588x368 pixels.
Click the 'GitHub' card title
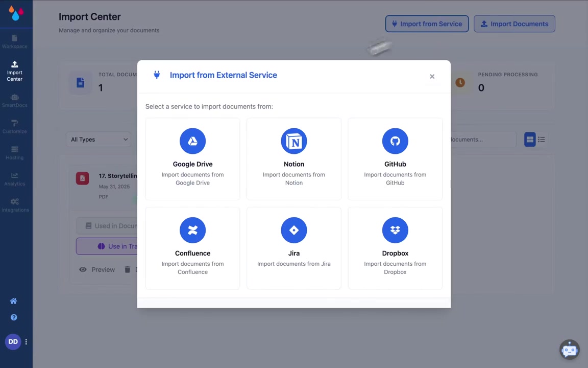[x=395, y=164]
